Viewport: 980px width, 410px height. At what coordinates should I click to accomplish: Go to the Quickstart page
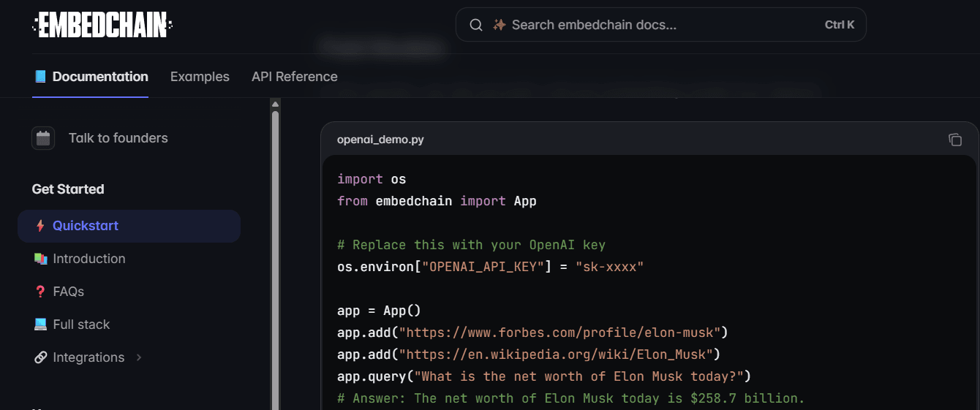(x=86, y=226)
